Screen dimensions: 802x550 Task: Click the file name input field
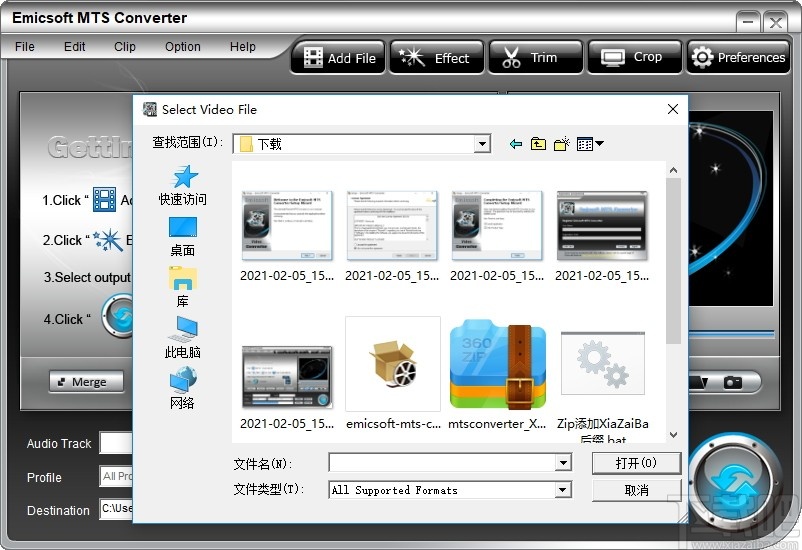[x=443, y=463]
